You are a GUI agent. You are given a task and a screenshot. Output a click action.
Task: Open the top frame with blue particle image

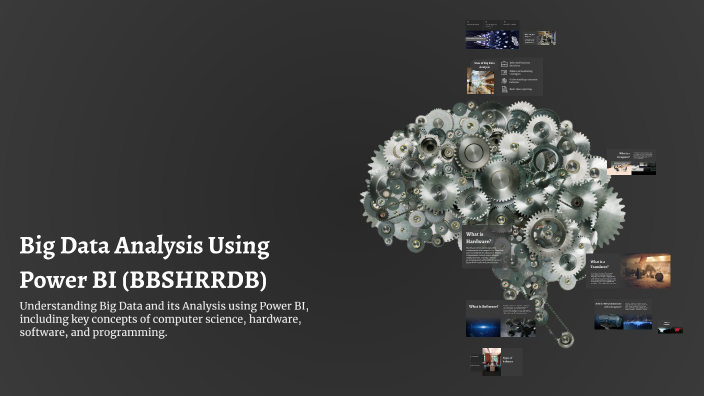(493, 35)
